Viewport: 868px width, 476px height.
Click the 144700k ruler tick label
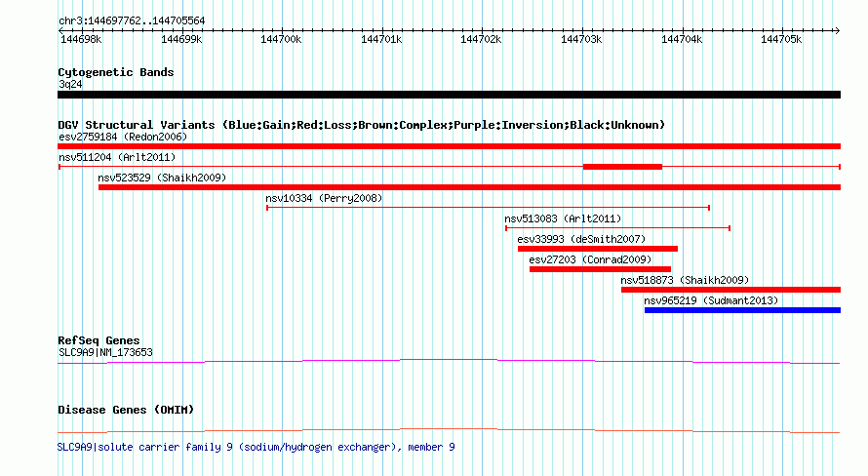tap(281, 39)
